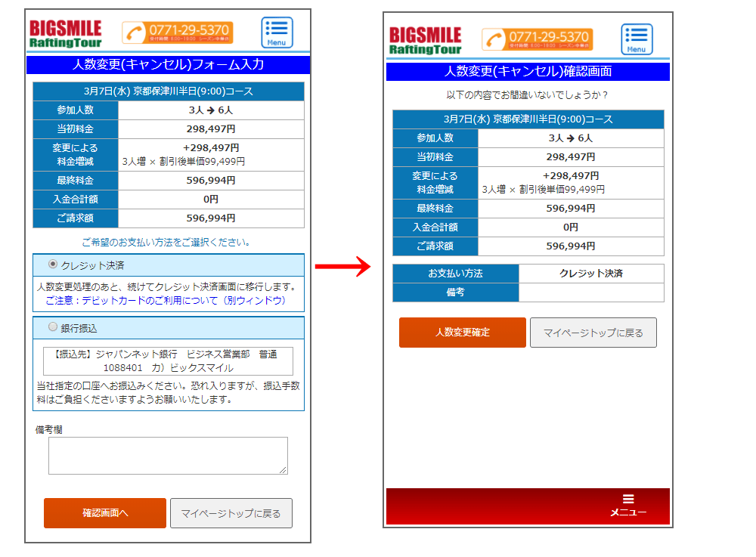The height and width of the screenshot is (557, 756).
Task: Click the 銀行振込 option header label
Action: tap(79, 328)
